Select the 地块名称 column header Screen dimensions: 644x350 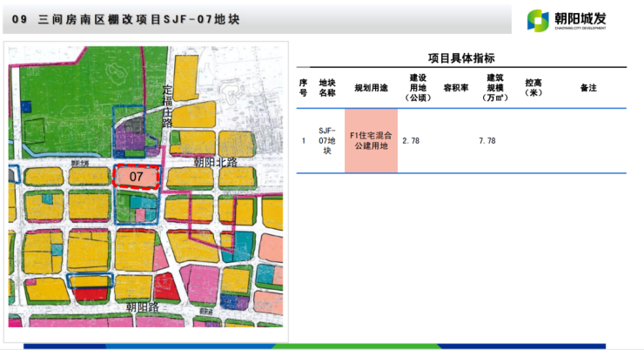click(x=327, y=87)
